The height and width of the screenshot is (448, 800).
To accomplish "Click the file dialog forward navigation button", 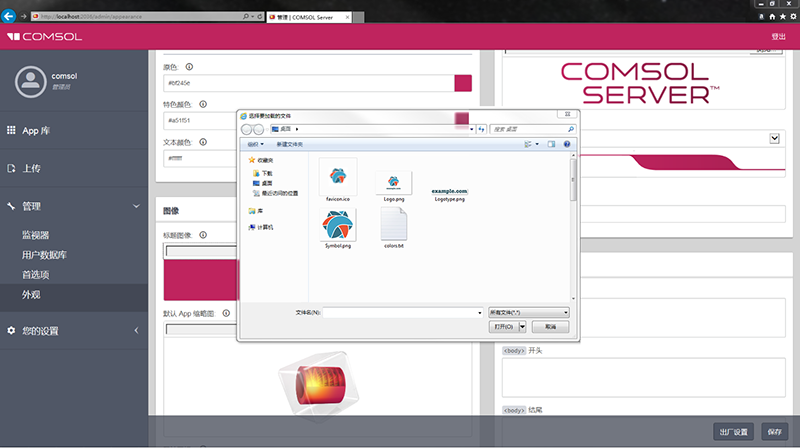I will point(259,129).
